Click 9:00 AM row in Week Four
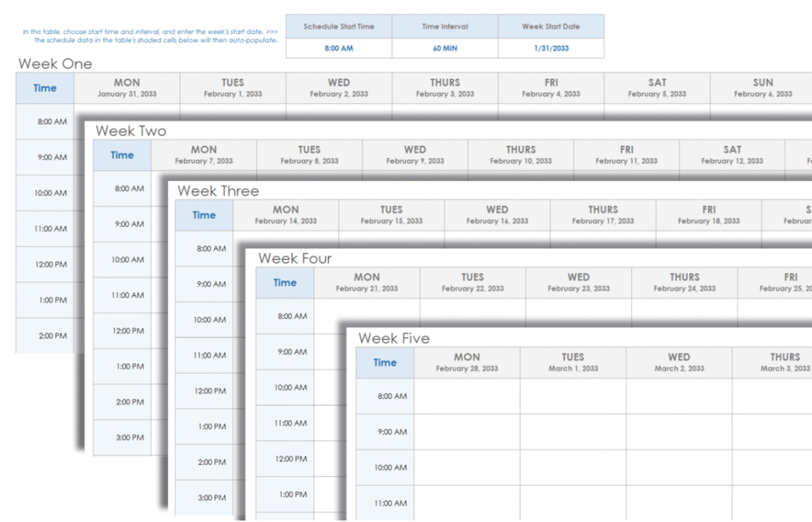 (285, 351)
